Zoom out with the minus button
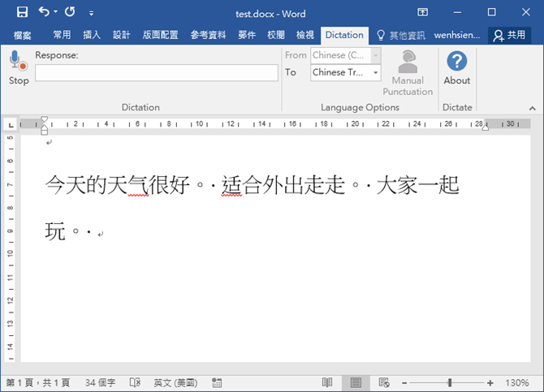 [404, 383]
